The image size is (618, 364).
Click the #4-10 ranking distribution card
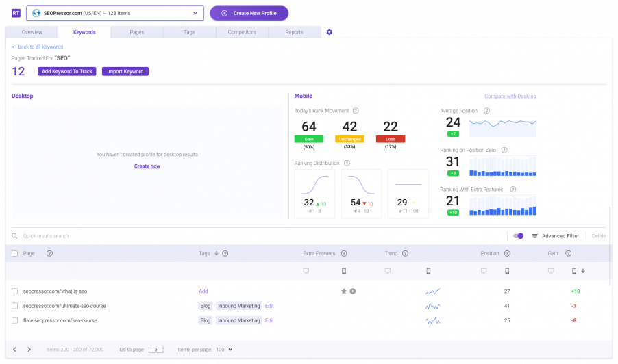(362, 194)
